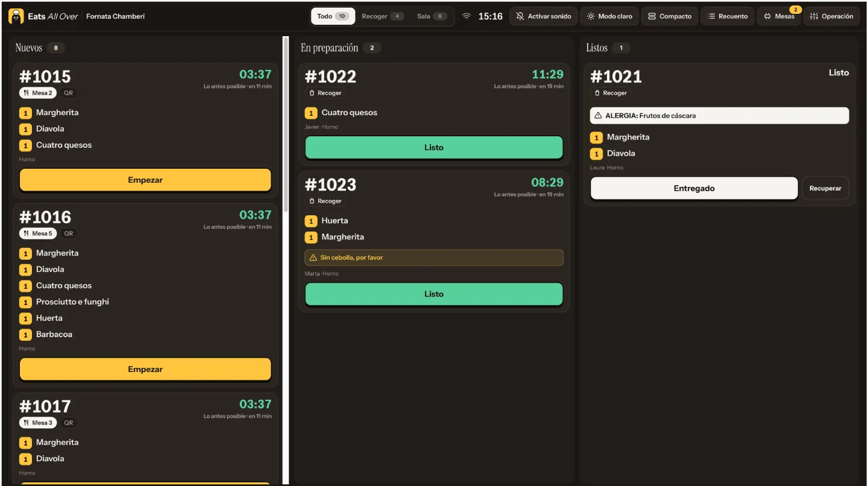Viewport: 868px width, 486px height.
Task: Open the Recuento panel
Action: click(728, 16)
